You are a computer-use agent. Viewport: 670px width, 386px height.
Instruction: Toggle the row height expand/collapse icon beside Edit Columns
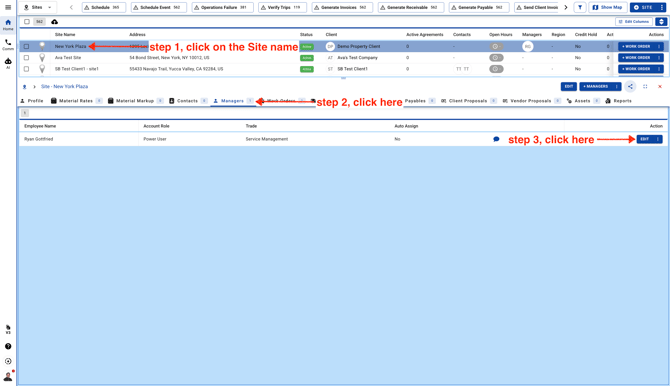point(661,22)
